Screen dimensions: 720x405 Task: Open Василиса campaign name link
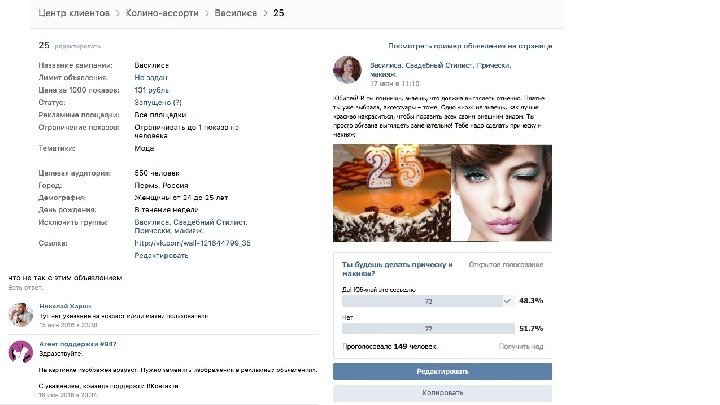click(x=152, y=65)
